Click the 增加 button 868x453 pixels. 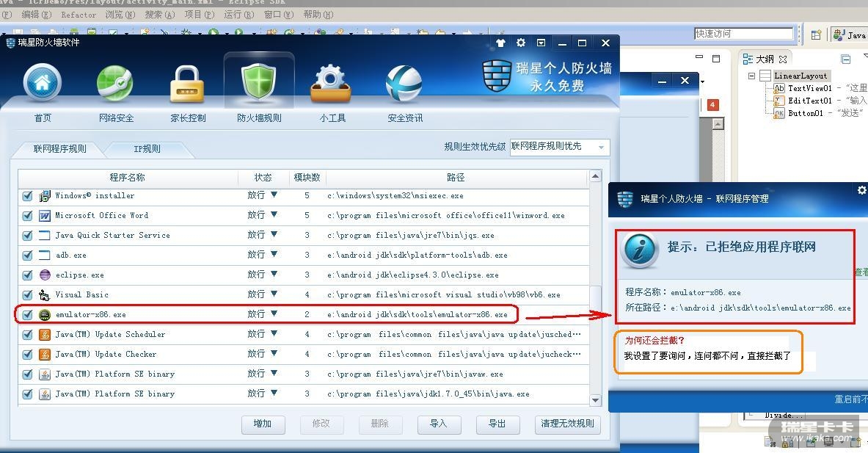click(263, 424)
